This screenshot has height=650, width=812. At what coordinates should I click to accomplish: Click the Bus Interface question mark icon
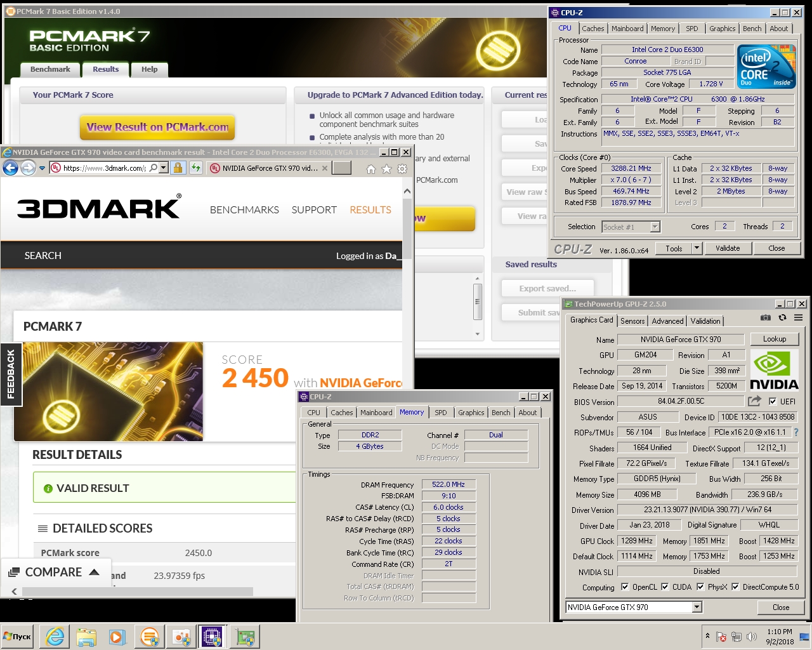[796, 432]
